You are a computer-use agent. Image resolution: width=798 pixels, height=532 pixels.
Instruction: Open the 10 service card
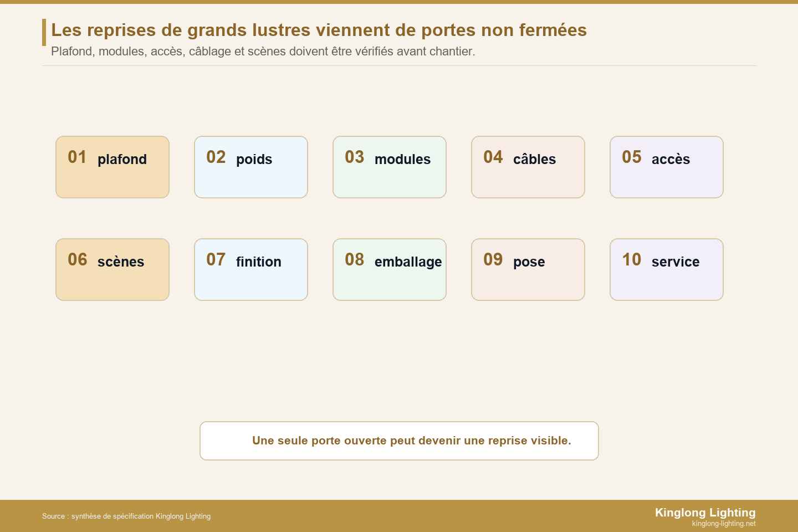pos(667,269)
